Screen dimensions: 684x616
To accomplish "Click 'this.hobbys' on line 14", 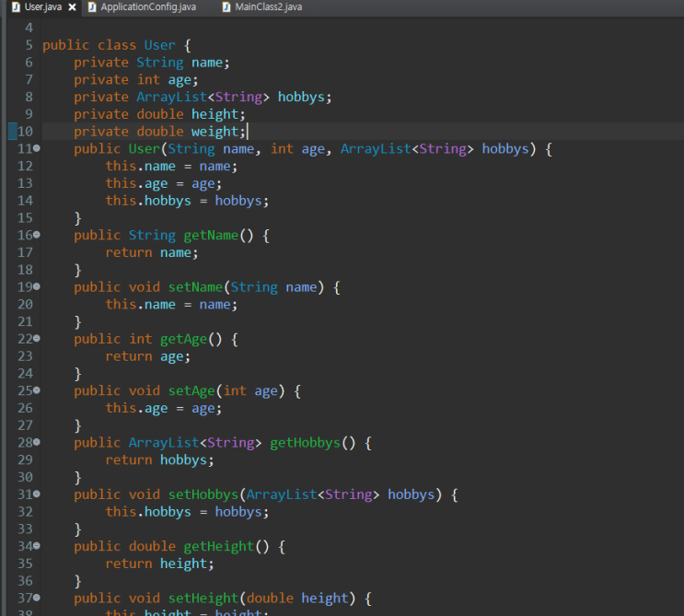I will tap(148, 201).
